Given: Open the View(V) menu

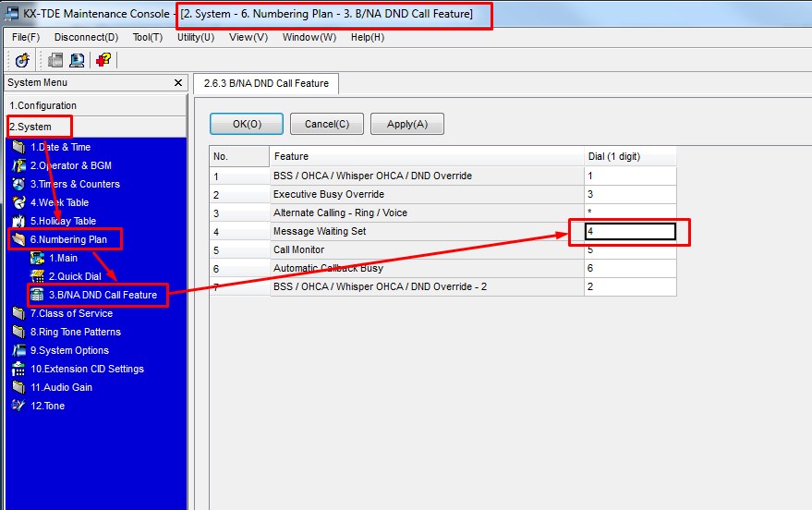Looking at the screenshot, I should click(x=248, y=37).
